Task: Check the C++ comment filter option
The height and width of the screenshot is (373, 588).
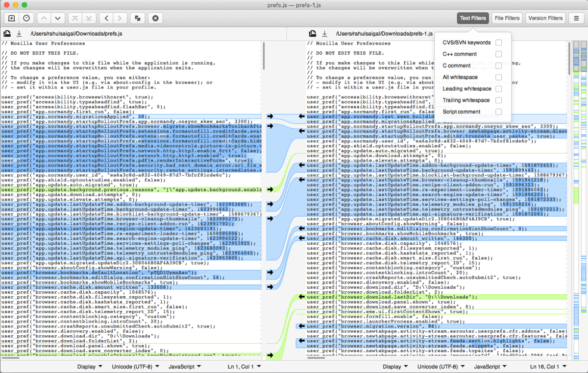Action: 498,54
